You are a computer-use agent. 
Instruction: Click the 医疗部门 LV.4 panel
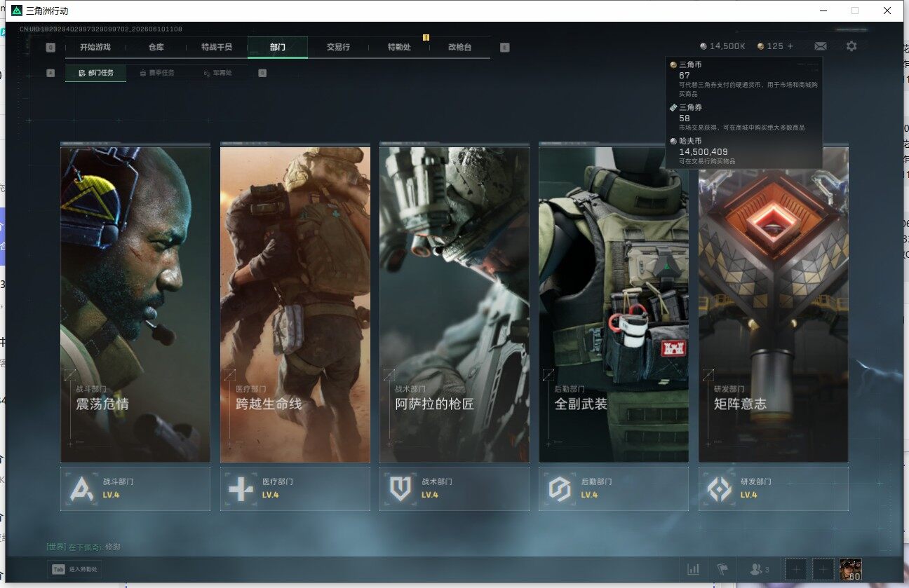point(295,488)
